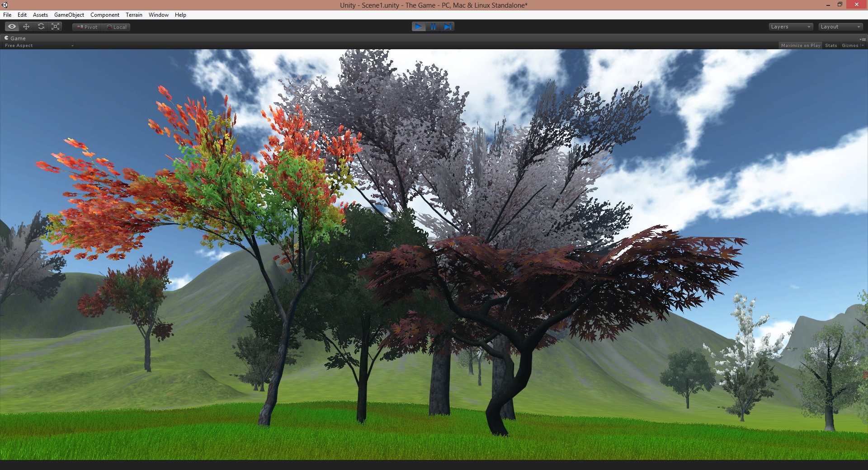Toggle Pivot to Center mode

pyautogui.click(x=86, y=27)
